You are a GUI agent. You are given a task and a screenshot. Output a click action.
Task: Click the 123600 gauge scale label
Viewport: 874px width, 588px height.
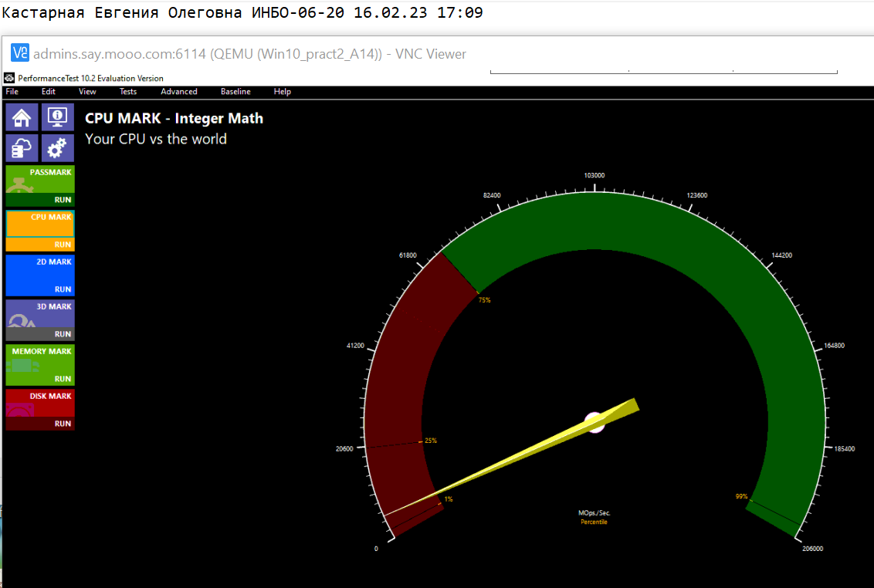tap(696, 195)
